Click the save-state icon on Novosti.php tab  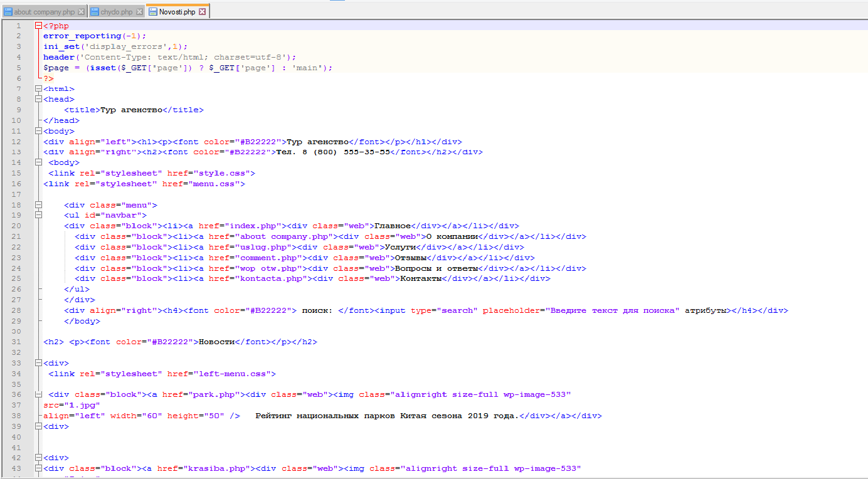coord(153,12)
